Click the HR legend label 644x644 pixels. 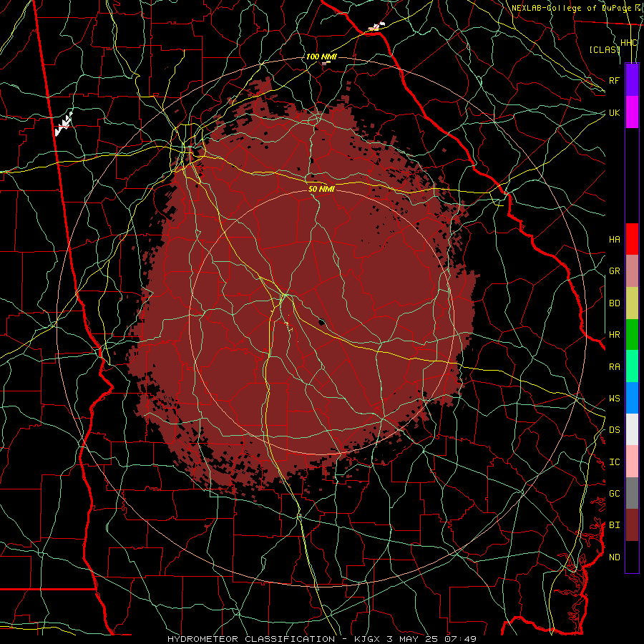pos(614,335)
